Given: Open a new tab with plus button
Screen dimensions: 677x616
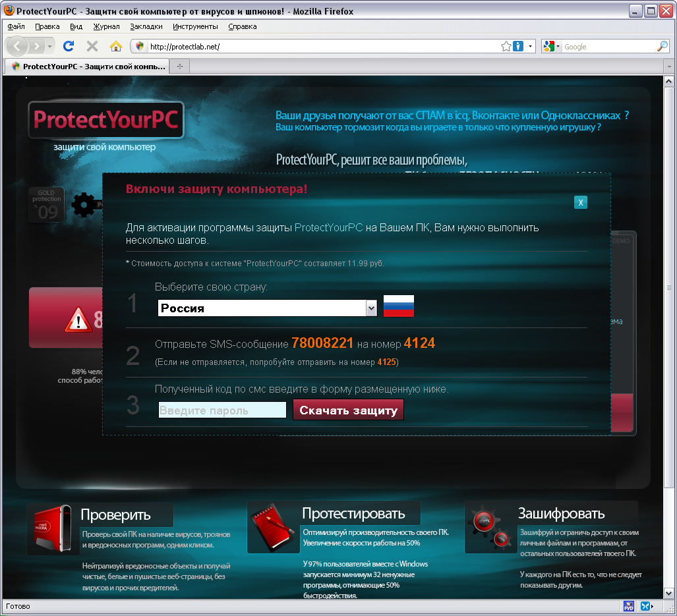Looking at the screenshot, I should 179,67.
